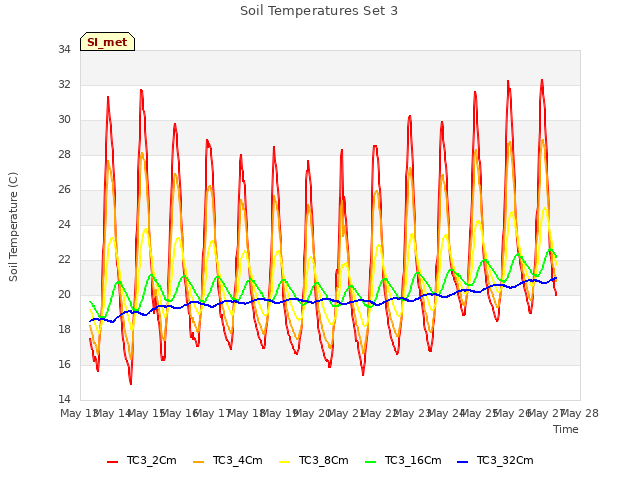Viewport: 640px width, 480px height.
Task: Click the y-axis tick label 26
Action: (x=64, y=189)
